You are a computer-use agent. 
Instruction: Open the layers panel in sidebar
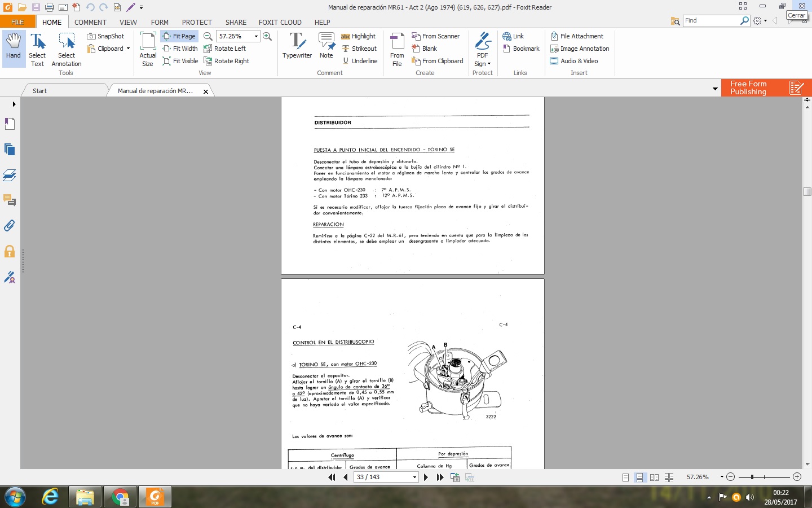10,175
